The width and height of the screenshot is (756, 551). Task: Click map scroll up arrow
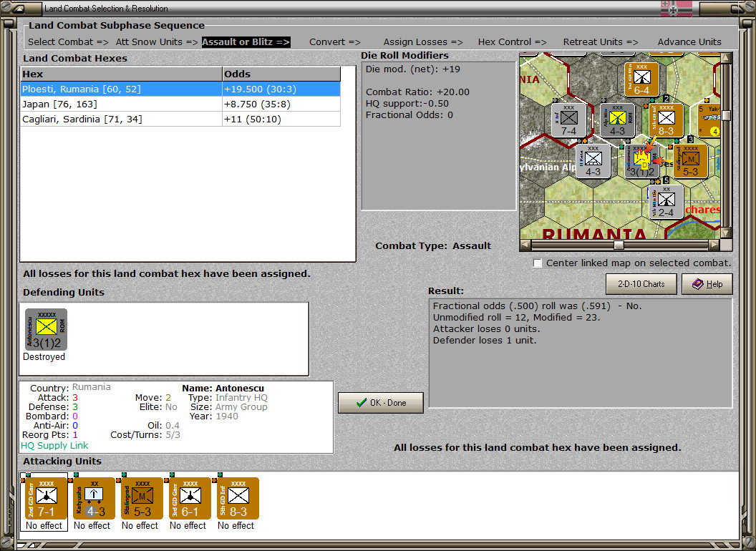pos(726,58)
